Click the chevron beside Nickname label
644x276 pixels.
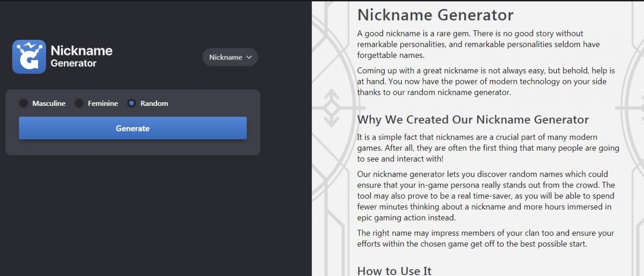(x=248, y=57)
